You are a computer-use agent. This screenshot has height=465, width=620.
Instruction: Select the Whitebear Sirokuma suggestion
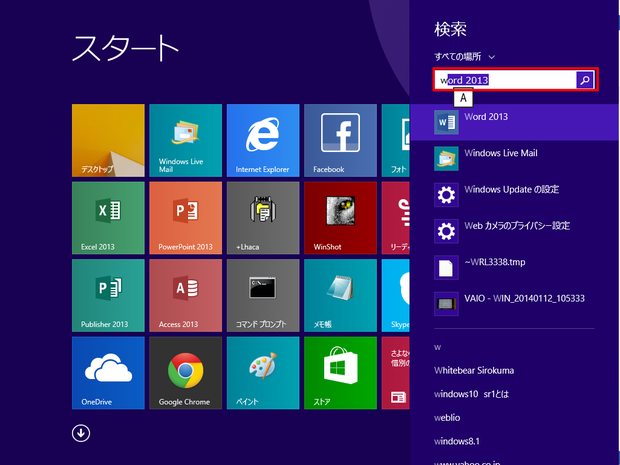tap(474, 370)
